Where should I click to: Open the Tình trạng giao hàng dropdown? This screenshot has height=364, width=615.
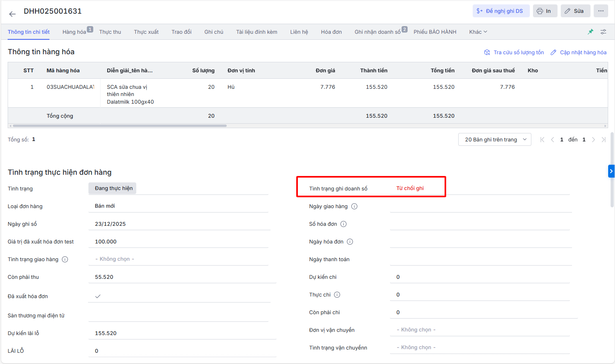[x=178, y=259]
